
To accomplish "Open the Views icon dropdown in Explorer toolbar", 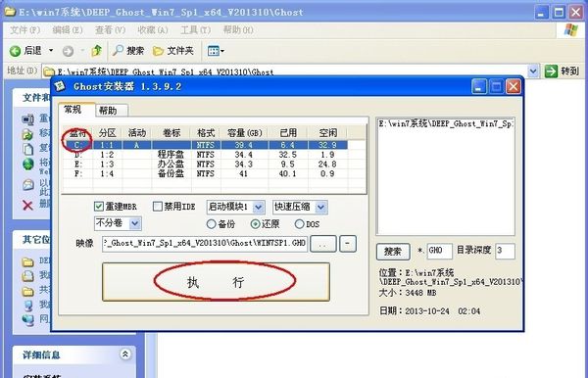I will tap(216, 51).
